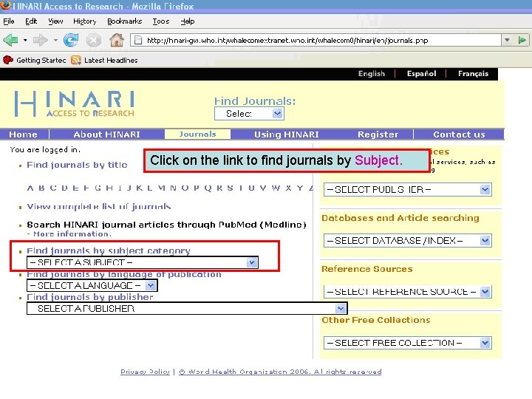Open the File menu
The height and width of the screenshot is (399, 532).
(x=8, y=21)
